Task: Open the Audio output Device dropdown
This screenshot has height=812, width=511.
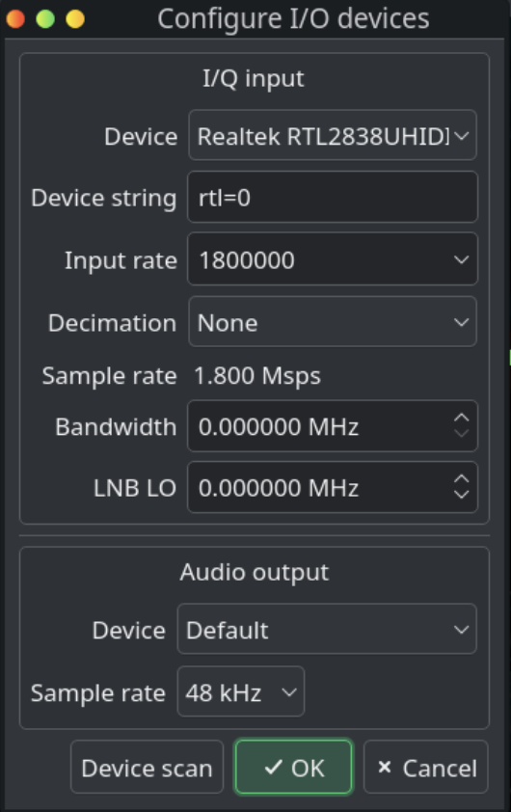Action: pos(327,629)
